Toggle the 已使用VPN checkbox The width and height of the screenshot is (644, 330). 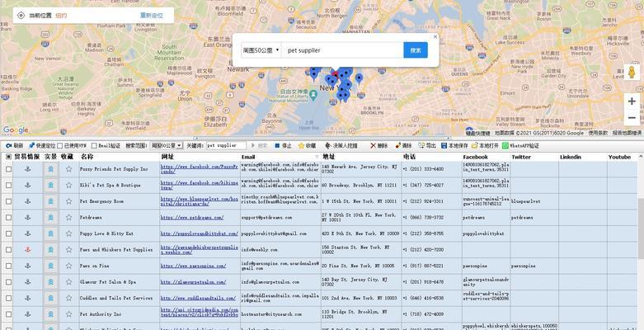coord(60,146)
